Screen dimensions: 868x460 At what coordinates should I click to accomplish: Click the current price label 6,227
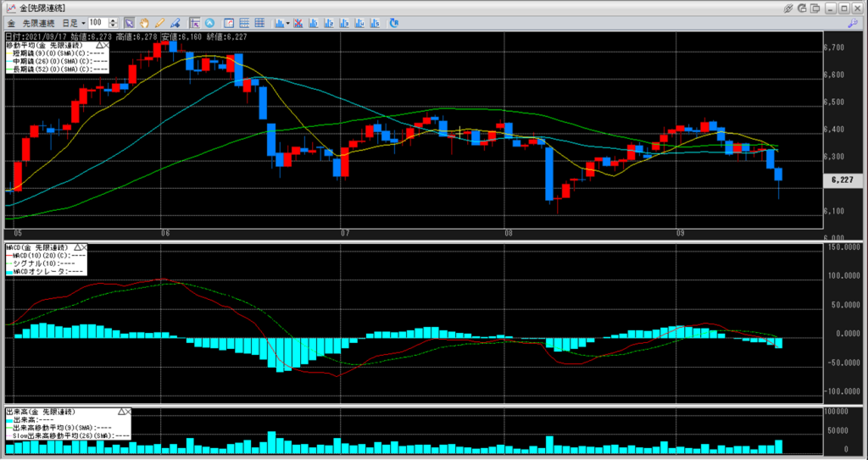coord(843,180)
